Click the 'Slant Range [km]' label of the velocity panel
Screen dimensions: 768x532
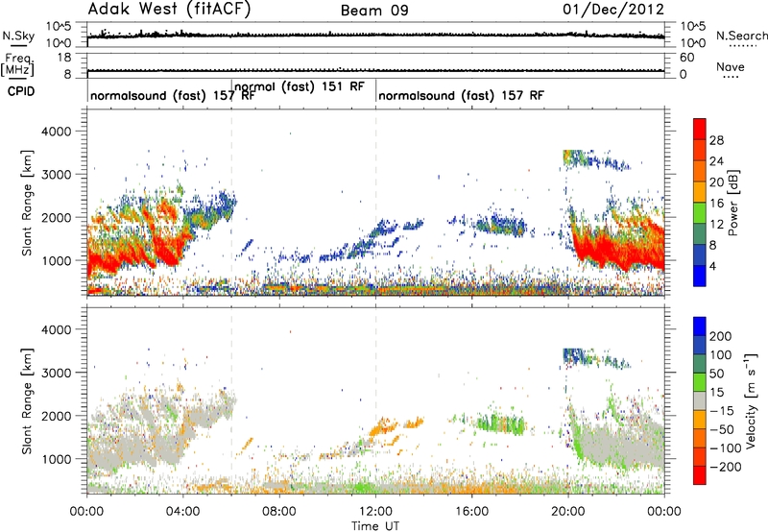tap(27, 401)
